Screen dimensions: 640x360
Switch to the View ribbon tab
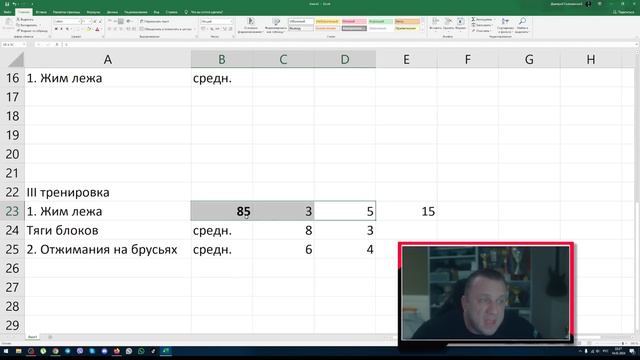[156, 12]
